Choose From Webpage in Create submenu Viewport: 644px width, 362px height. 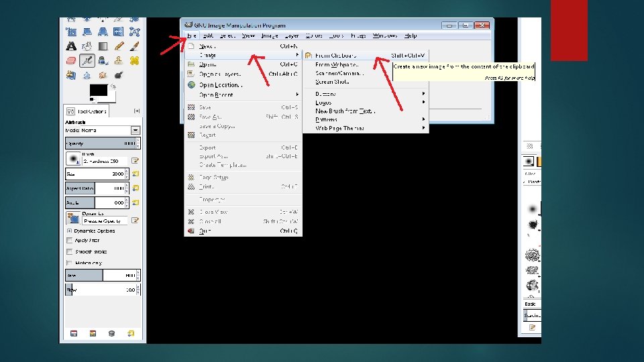pyautogui.click(x=366, y=64)
